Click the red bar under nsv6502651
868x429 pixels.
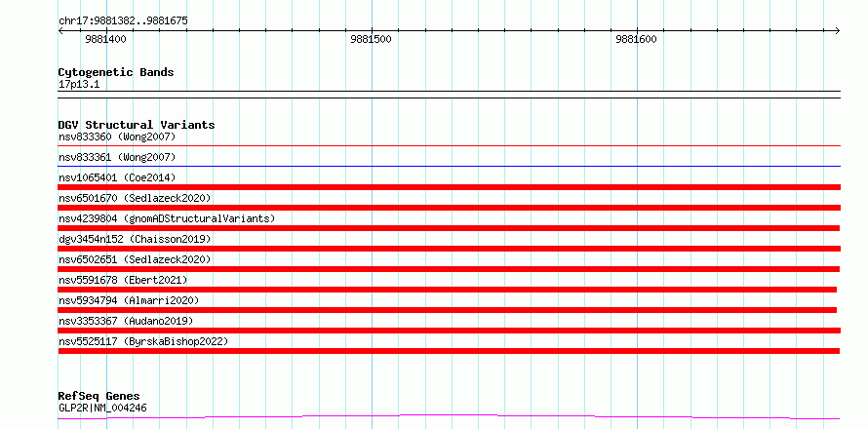449,269
